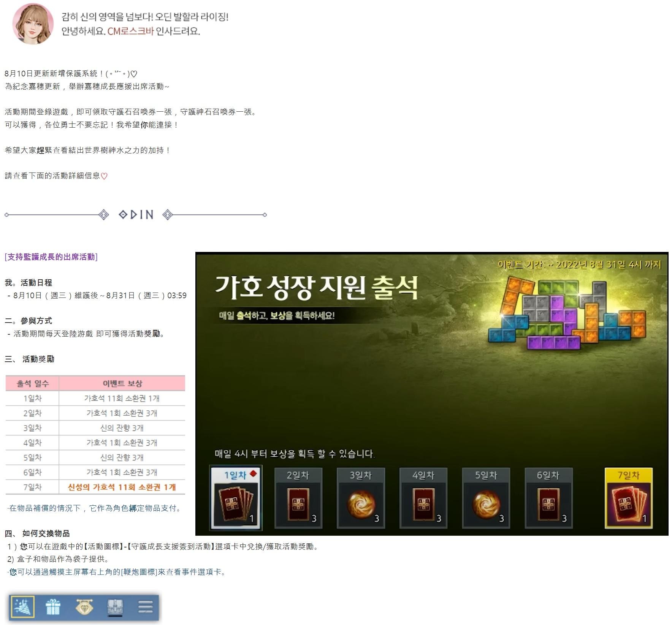Image resolution: width=672 pixels, height=625 pixels.
Task: Click the 盒子和物品作為袋子提供 line
Action: point(58,559)
